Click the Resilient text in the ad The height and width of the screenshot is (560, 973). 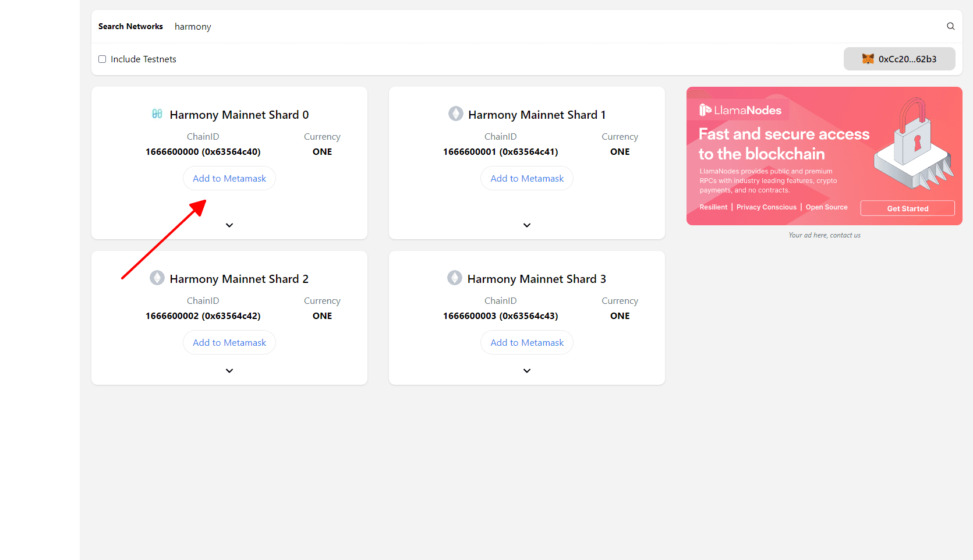713,207
